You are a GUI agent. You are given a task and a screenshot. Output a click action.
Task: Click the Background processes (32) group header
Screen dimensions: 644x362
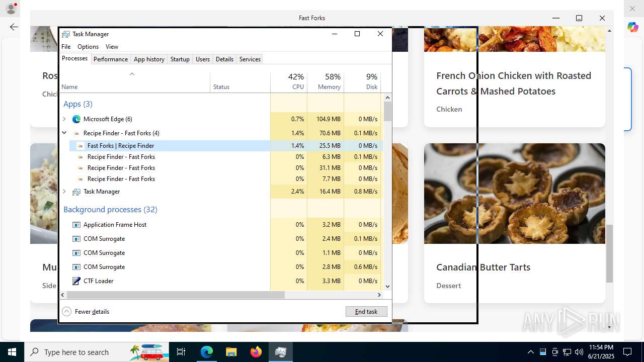pyautogui.click(x=110, y=210)
